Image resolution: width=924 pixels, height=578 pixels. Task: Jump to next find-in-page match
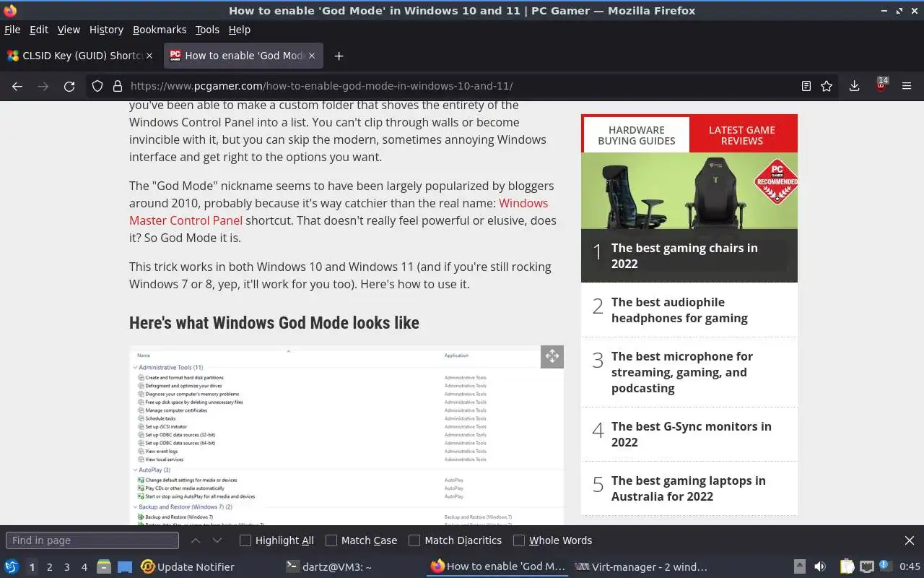[217, 540]
